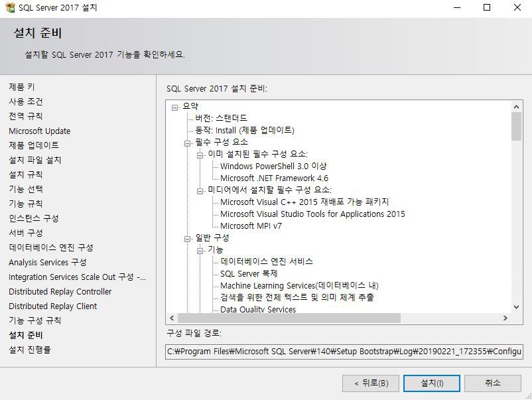This screenshot has height=400, width=532.
Task: Click the vertical scrollbar thumb
Action: tap(516, 126)
